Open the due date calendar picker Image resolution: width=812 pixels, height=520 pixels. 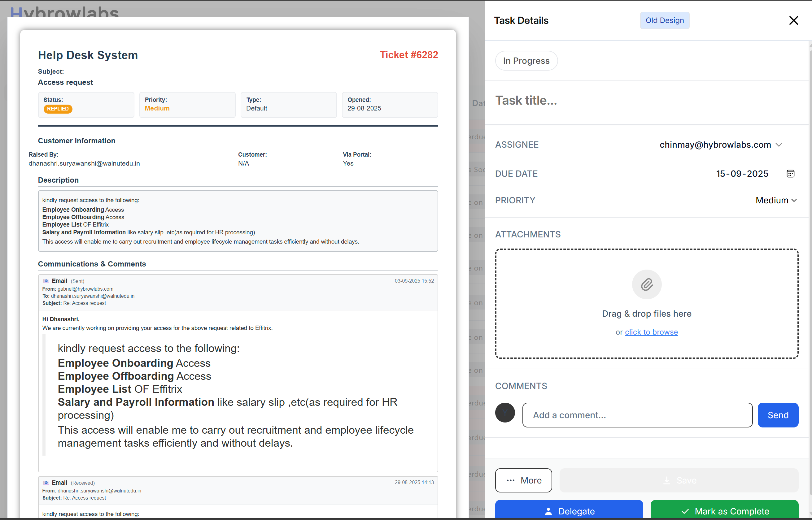click(790, 174)
